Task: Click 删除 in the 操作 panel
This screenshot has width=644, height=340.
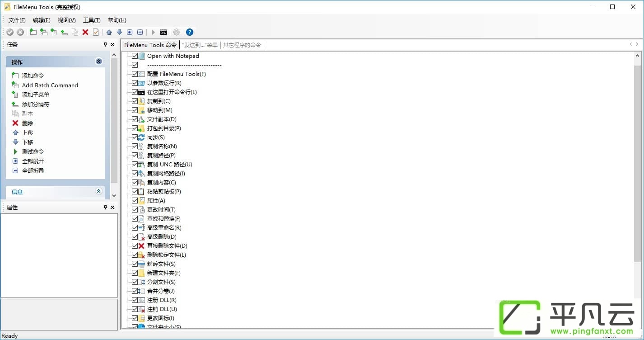Action: tap(28, 123)
